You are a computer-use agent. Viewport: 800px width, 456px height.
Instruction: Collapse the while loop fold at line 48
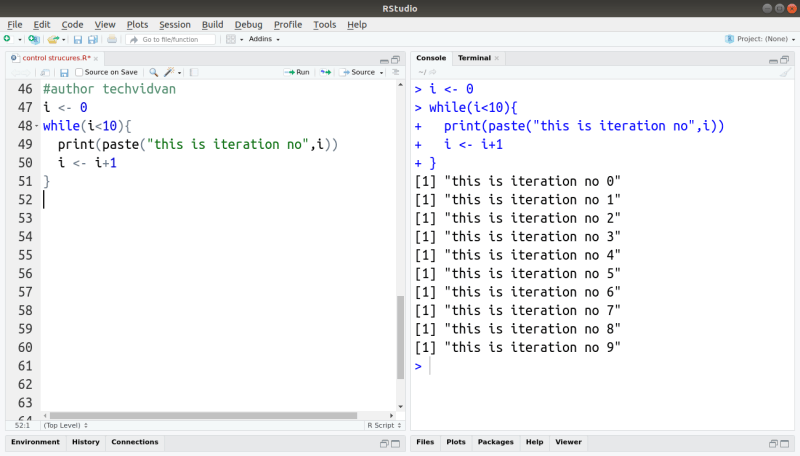(x=37, y=126)
